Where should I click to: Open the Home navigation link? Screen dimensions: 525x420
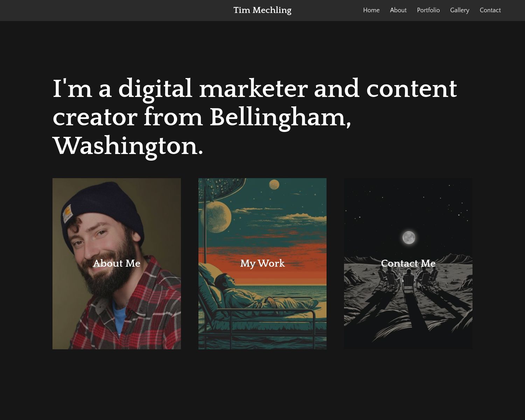[x=371, y=10]
